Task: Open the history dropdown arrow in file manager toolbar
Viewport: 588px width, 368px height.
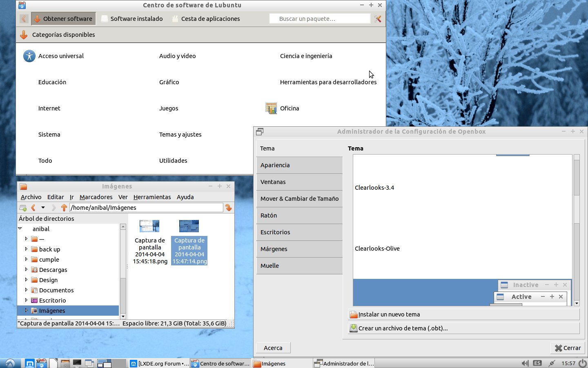Action: (x=43, y=208)
